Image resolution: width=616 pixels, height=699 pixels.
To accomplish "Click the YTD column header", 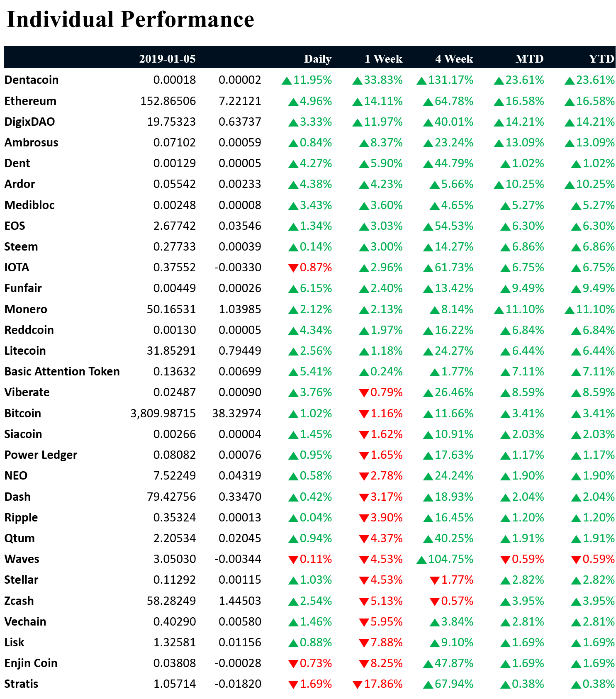I will point(601,59).
